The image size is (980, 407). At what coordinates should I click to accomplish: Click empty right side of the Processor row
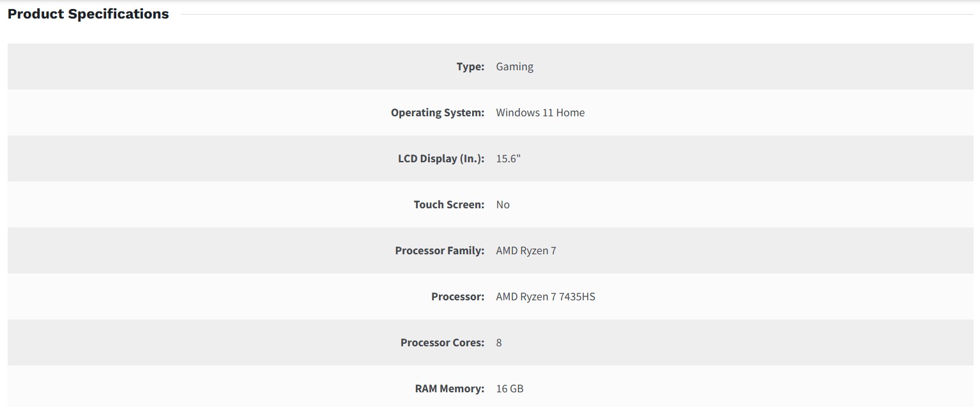[x=799, y=296]
